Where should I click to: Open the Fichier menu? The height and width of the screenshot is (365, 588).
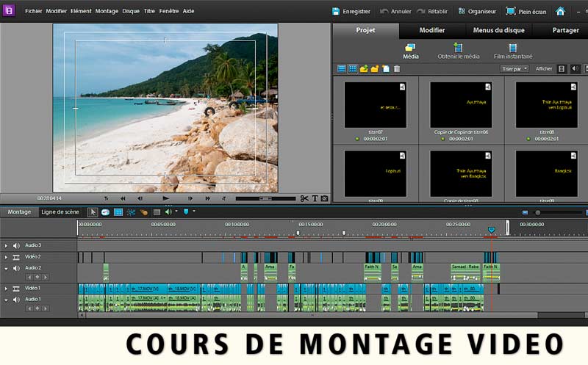click(x=33, y=11)
